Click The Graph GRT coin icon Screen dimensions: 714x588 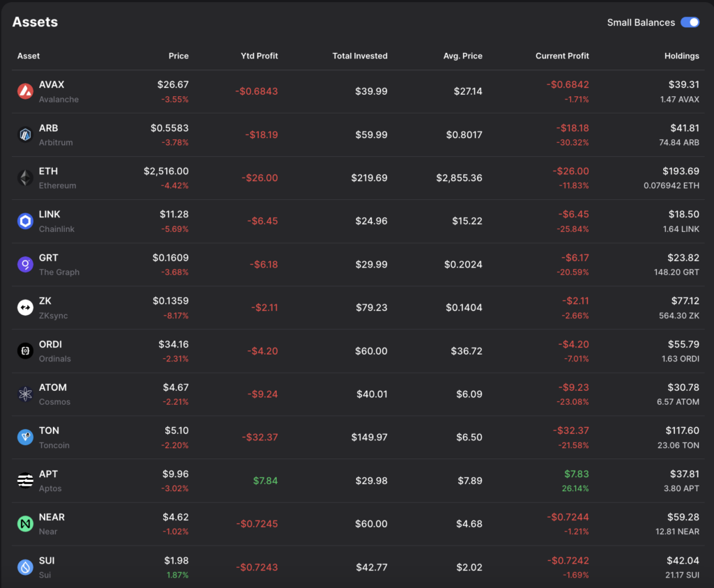[26, 264]
